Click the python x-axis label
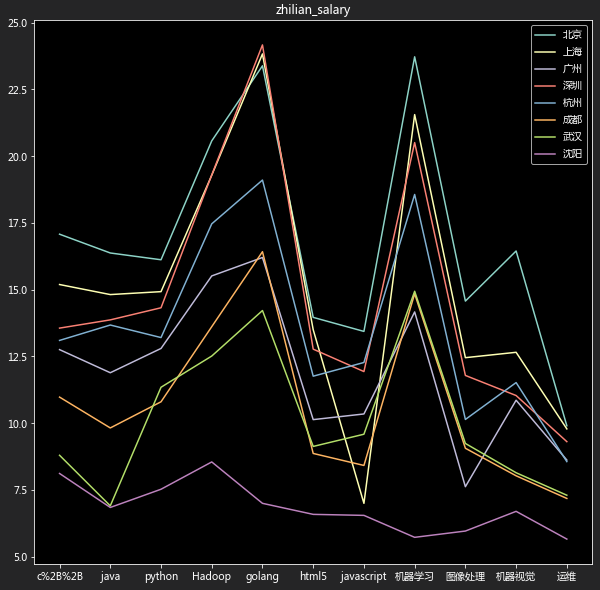600x590 pixels. [161, 577]
